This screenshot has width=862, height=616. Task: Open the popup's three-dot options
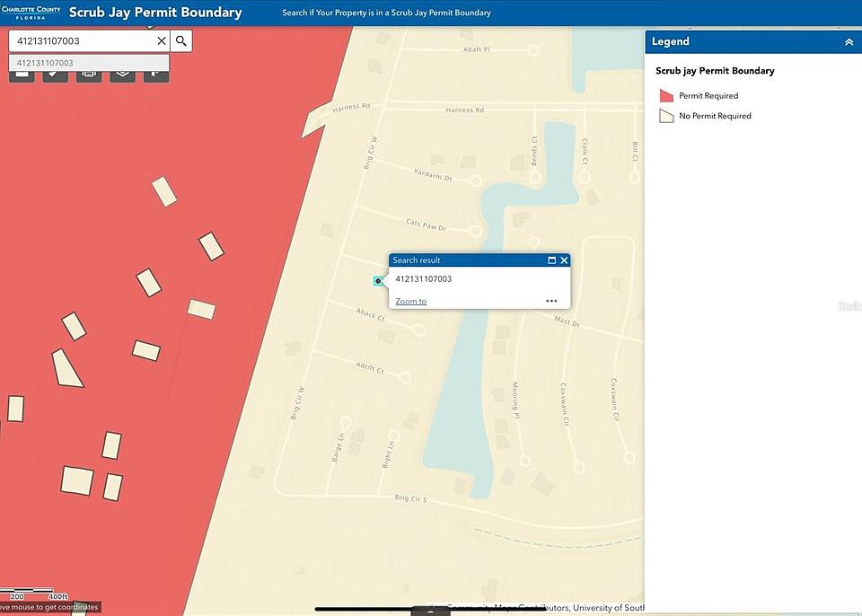coord(551,301)
